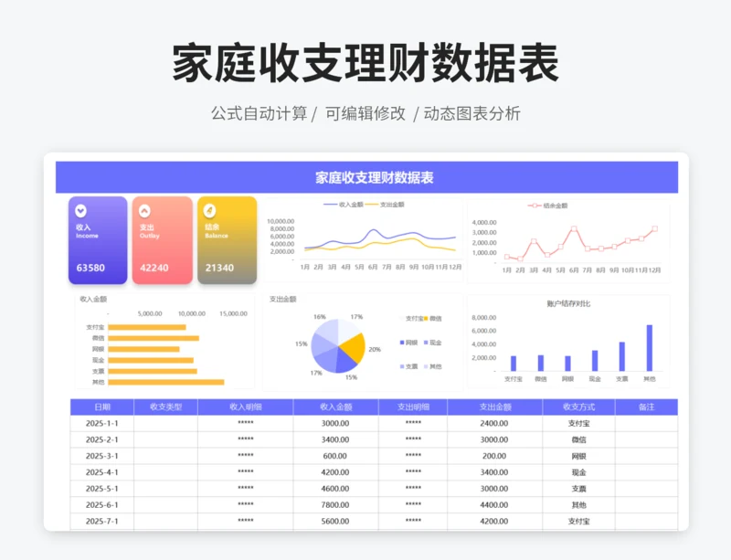731x560 pixels.
Task: Click 支付宝 in the 2025-7-1 table row
Action: 578,522
